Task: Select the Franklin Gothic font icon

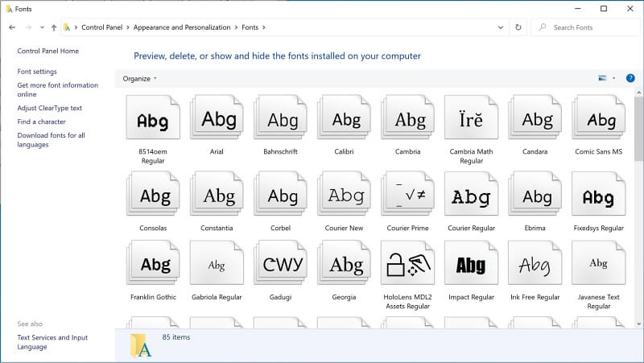Action: [153, 263]
